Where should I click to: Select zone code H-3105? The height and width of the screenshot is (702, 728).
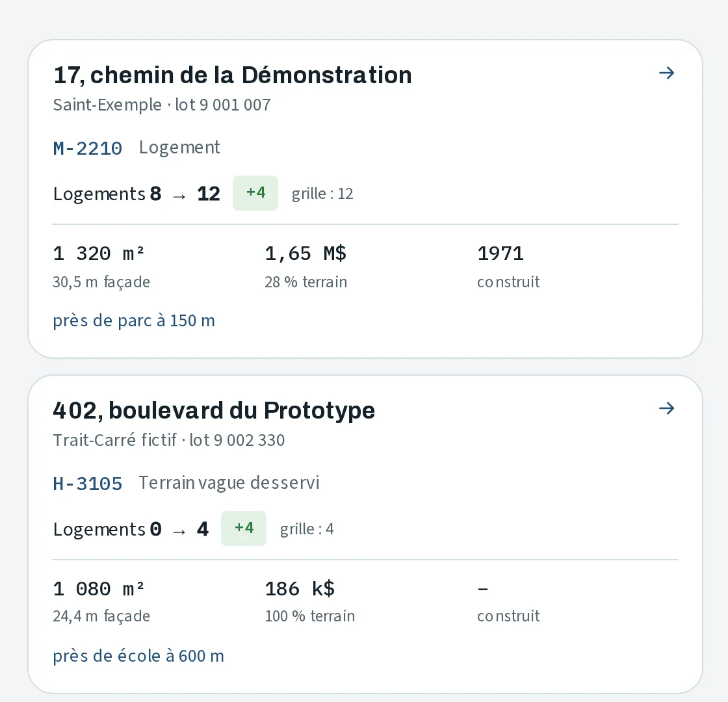[88, 484]
